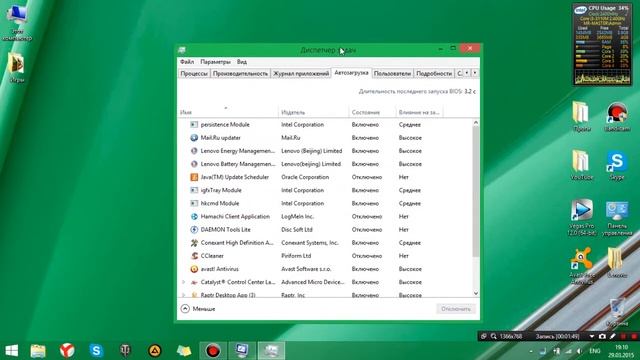Screen dimensions: 640x360
Task: Collapse Task Manager with the Меньше chevron
Action: tap(185, 309)
